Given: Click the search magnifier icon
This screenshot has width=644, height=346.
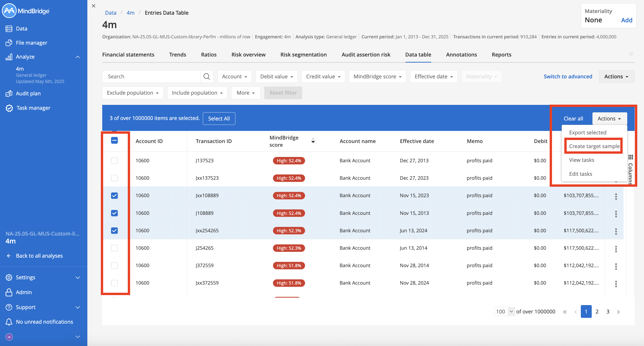Looking at the screenshot, I should coord(207,76).
